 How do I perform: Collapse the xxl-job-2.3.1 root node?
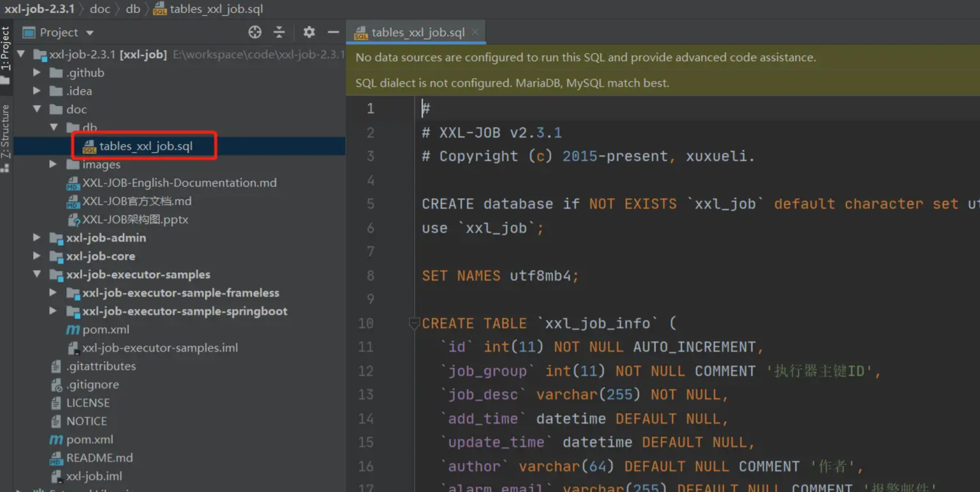21,54
